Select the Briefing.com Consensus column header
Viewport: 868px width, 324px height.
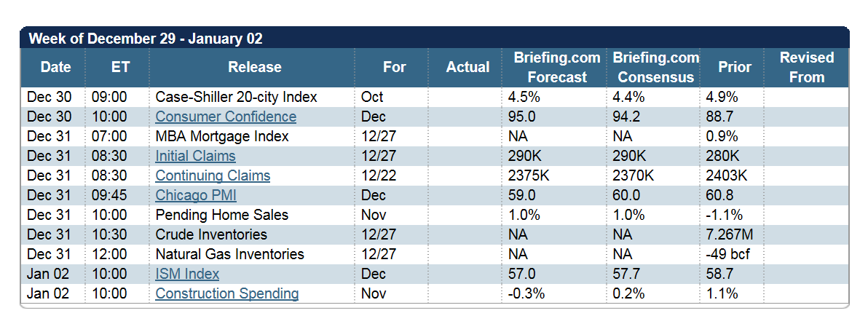tap(656, 67)
